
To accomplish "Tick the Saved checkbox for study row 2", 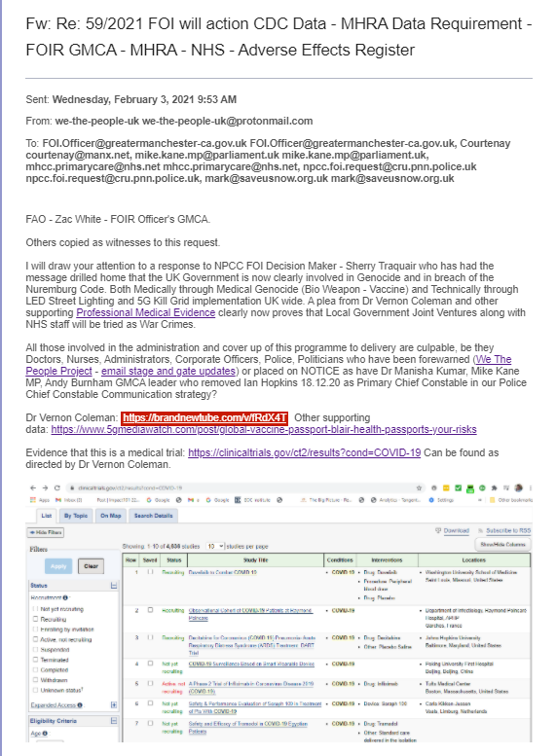I will pos(150,610).
